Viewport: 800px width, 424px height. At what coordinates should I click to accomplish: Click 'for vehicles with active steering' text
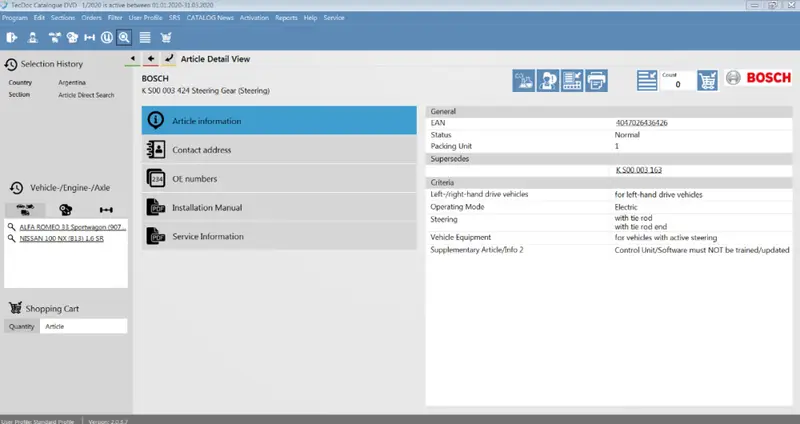coord(665,238)
